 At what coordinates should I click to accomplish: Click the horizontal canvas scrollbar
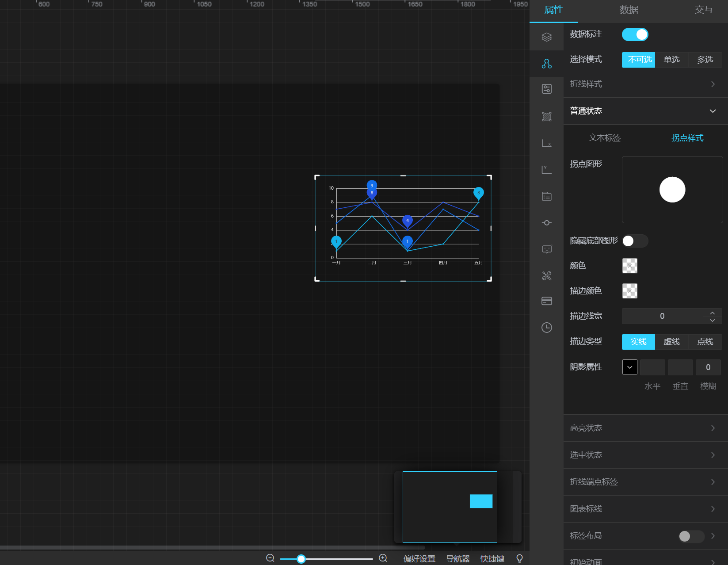pyautogui.click(x=212, y=547)
